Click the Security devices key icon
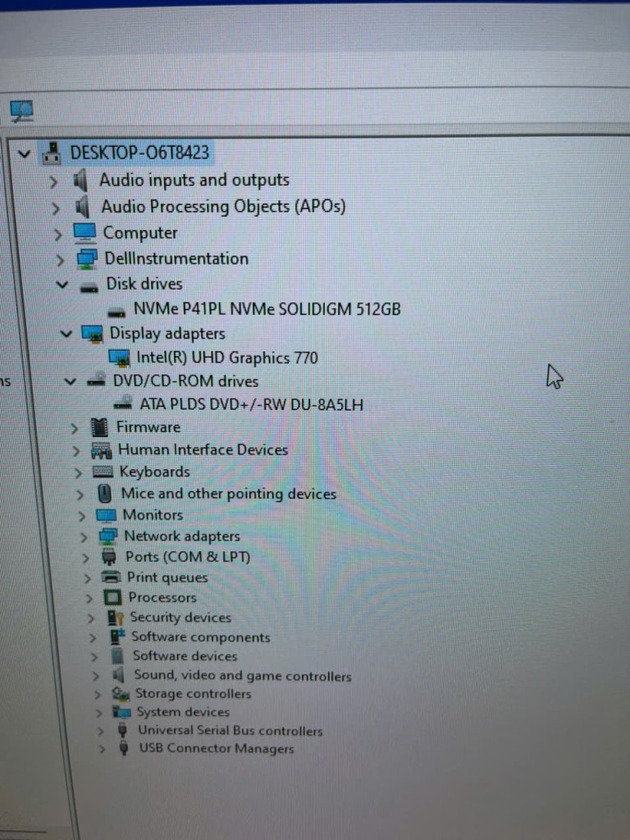The image size is (630, 840). (115, 618)
